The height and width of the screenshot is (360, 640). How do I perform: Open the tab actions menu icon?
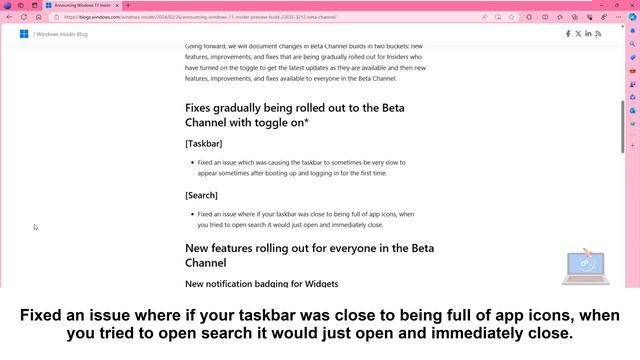pyautogui.click(x=35, y=5)
